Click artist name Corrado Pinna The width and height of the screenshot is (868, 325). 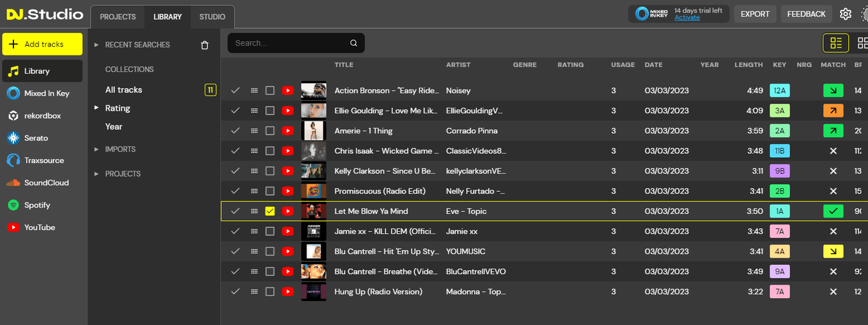[x=472, y=131]
